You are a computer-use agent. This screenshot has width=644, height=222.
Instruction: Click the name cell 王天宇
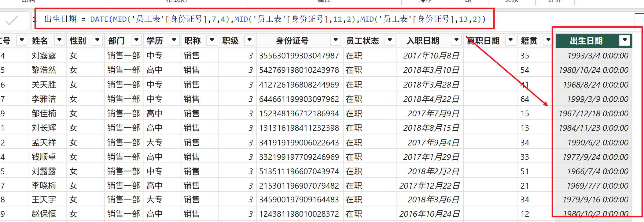[x=44, y=200]
